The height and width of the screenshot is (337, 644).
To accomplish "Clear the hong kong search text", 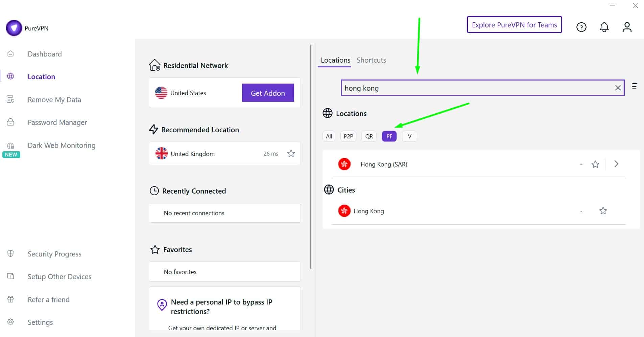I will click(x=618, y=88).
